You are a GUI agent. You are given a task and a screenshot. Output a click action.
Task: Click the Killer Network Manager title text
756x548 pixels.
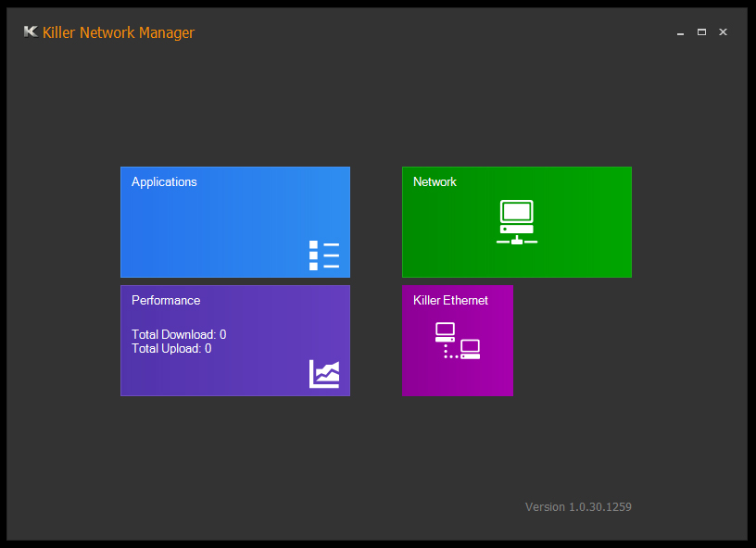(x=119, y=33)
